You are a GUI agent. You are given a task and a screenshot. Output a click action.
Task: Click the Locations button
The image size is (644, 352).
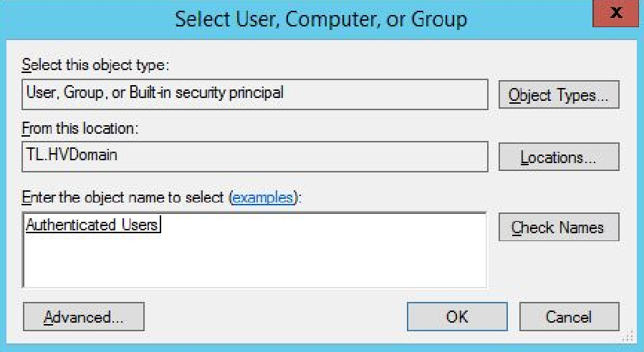pyautogui.click(x=559, y=157)
